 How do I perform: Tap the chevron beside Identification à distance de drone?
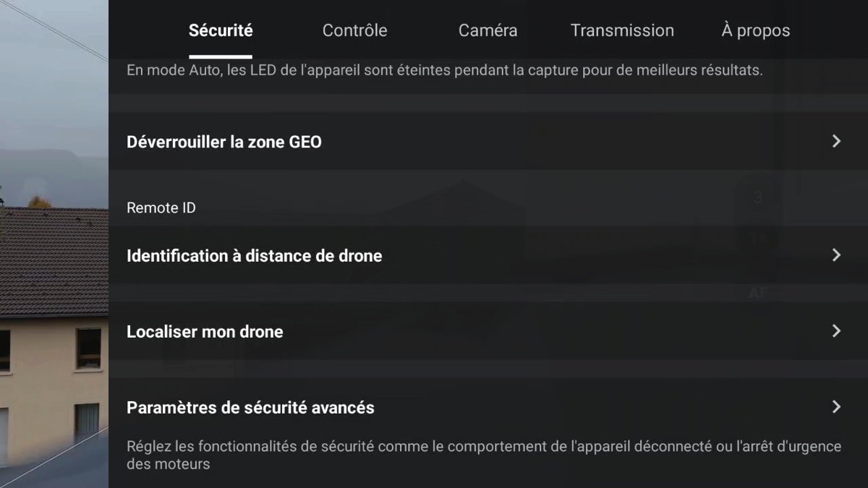[836, 255]
